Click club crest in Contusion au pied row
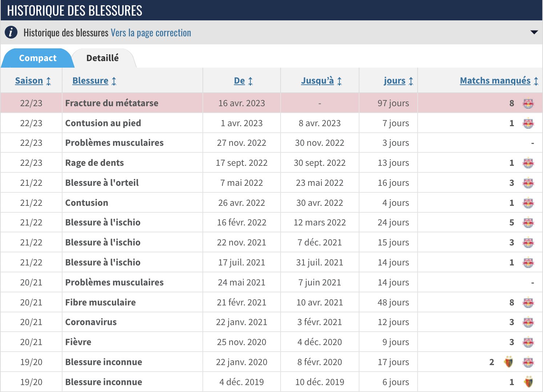 pyautogui.click(x=528, y=124)
